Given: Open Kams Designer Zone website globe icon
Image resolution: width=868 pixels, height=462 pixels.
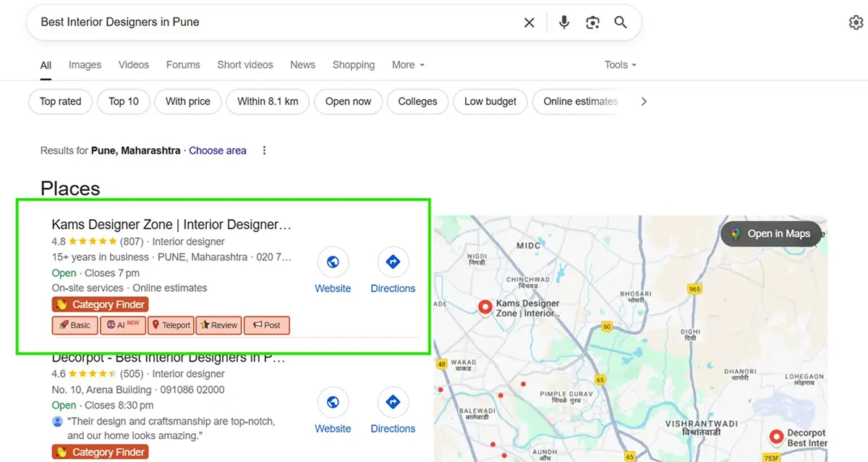Looking at the screenshot, I should point(333,262).
